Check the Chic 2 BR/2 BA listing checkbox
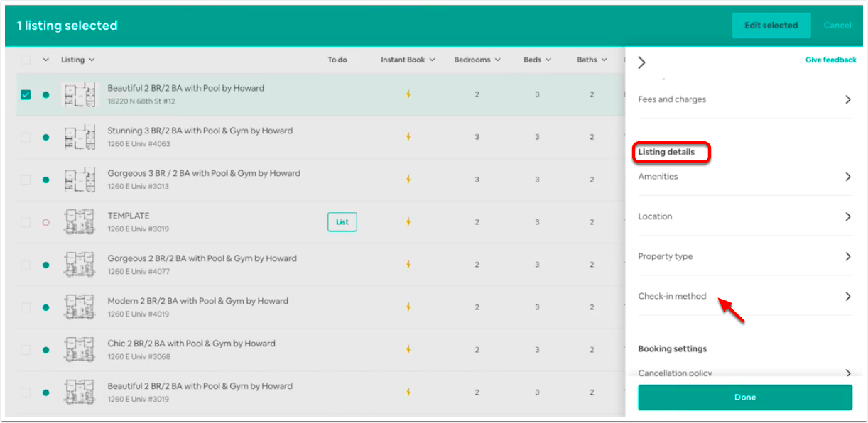Image resolution: width=868 pixels, height=423 pixels. tap(26, 350)
